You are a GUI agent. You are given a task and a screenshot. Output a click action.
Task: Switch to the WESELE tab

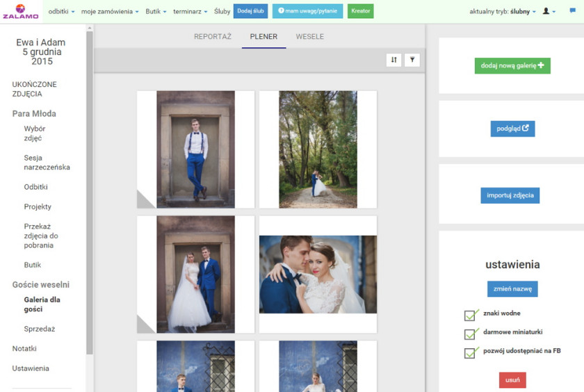pos(310,36)
